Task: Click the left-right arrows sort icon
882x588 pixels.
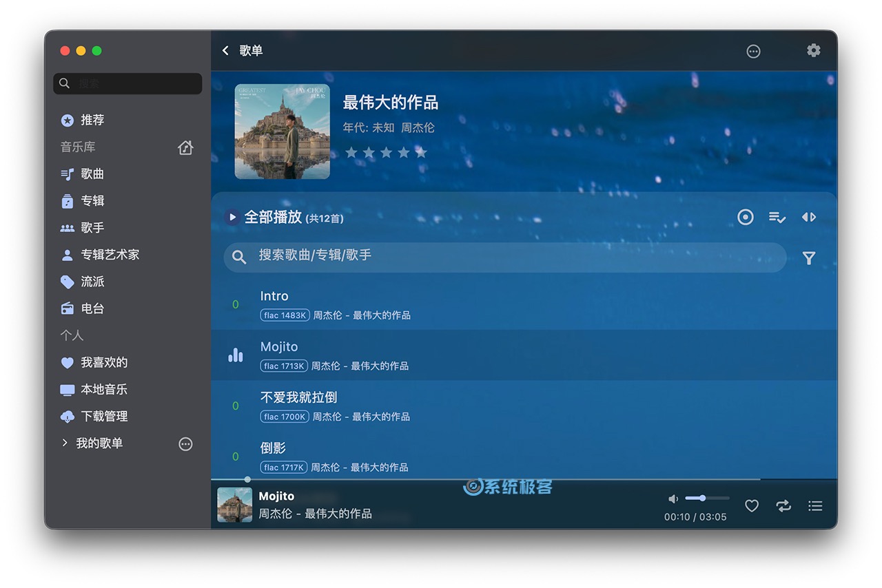Action: click(x=808, y=218)
